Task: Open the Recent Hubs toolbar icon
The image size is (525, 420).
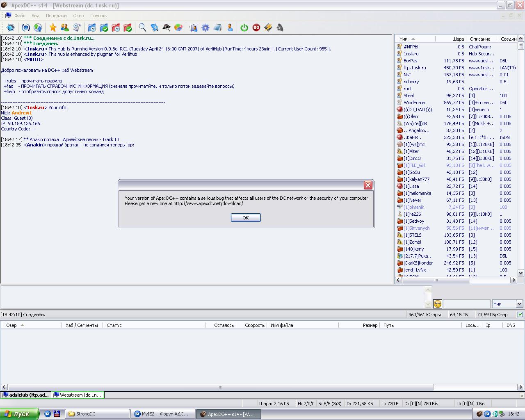Action: (77, 27)
